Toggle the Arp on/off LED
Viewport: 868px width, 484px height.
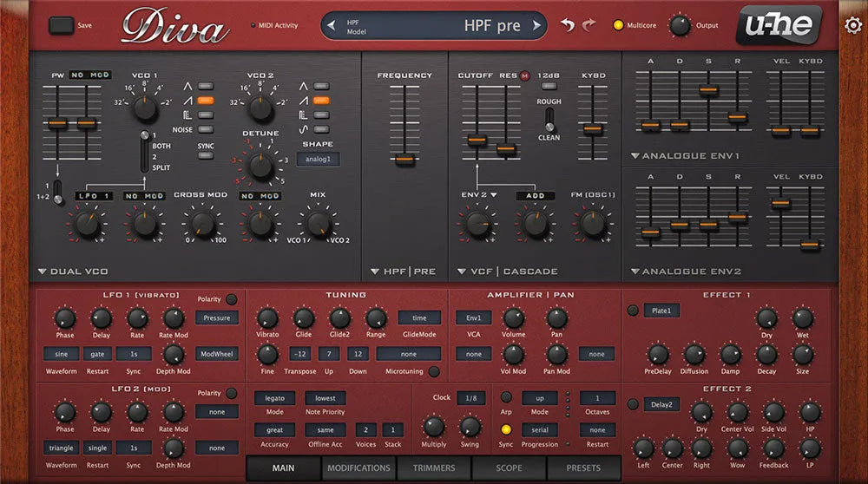(x=506, y=396)
